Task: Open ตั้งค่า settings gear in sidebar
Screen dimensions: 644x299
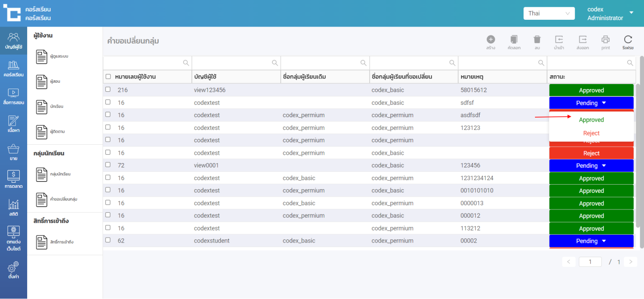Action: 13,270
